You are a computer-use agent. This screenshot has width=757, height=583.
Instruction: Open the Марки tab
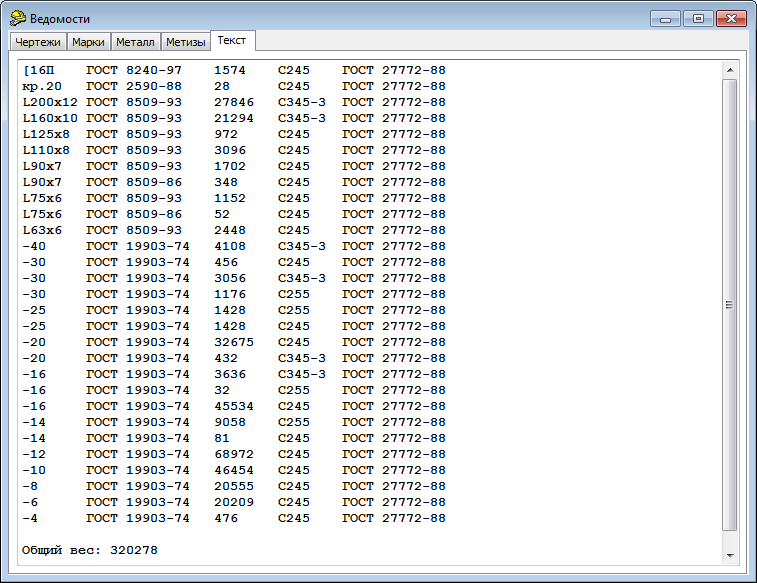click(x=88, y=42)
